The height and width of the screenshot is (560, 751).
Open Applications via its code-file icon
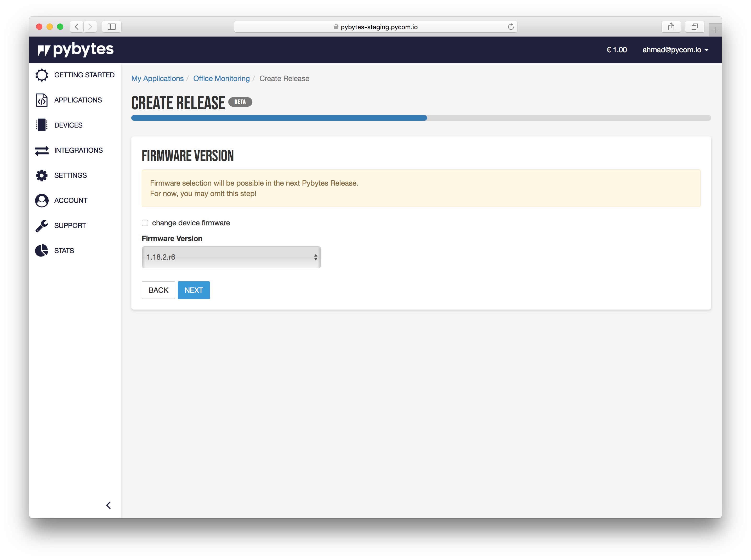tap(42, 100)
